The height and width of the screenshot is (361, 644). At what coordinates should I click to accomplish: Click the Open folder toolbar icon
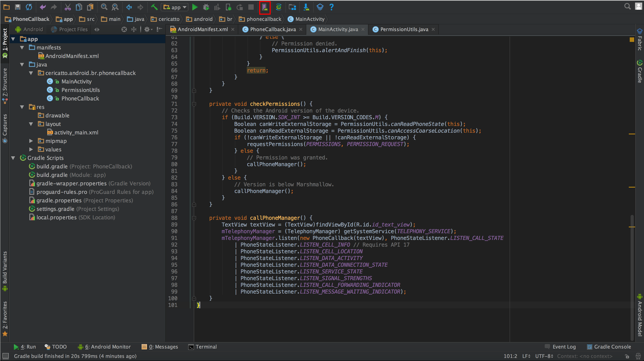[x=7, y=7]
